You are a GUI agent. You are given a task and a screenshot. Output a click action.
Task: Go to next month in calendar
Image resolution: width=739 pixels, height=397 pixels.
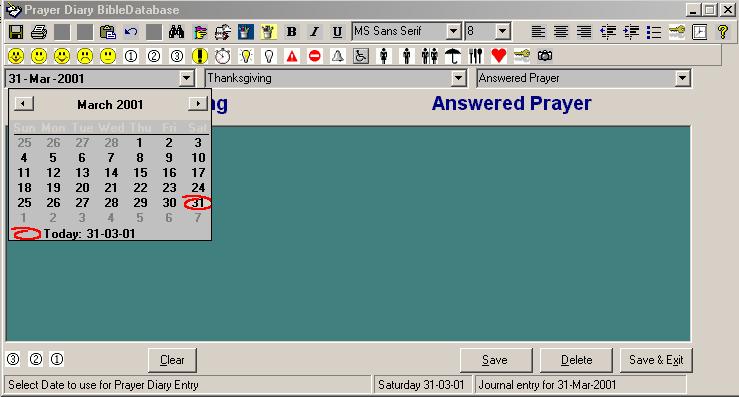point(197,104)
